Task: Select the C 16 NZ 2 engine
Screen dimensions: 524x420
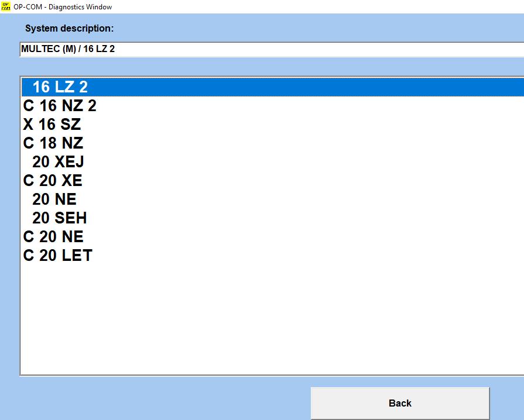Action: pos(273,106)
